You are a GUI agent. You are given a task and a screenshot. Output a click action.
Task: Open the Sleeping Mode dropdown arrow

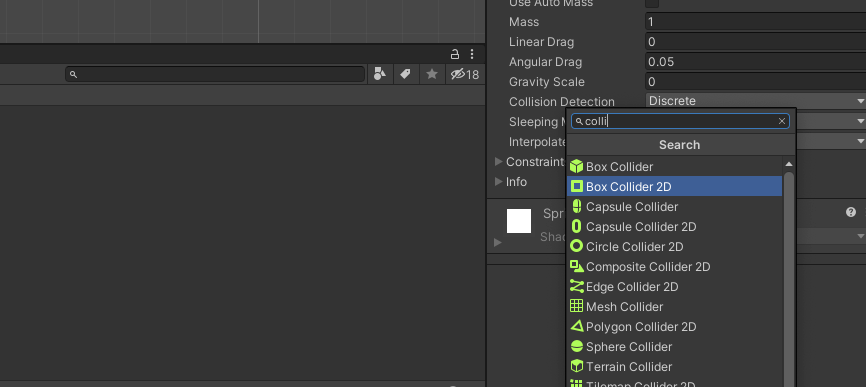[860, 121]
